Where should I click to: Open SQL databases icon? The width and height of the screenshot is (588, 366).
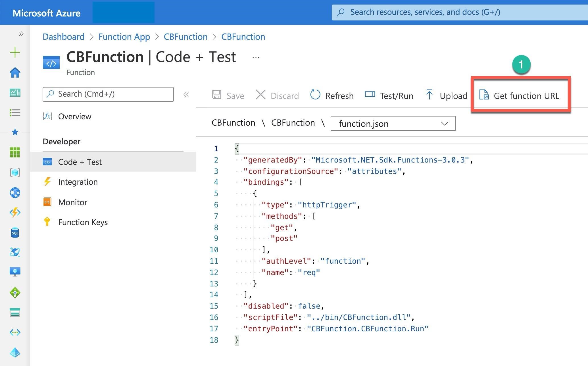(x=15, y=233)
